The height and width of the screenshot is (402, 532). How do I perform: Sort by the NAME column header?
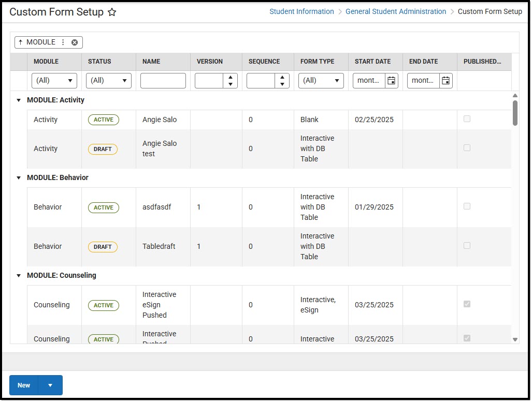point(151,62)
